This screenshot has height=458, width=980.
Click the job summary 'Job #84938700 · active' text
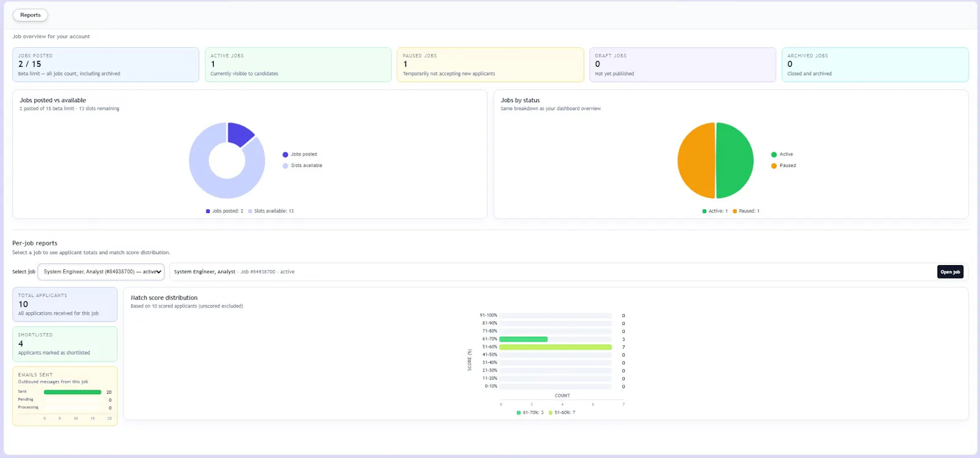(267, 272)
